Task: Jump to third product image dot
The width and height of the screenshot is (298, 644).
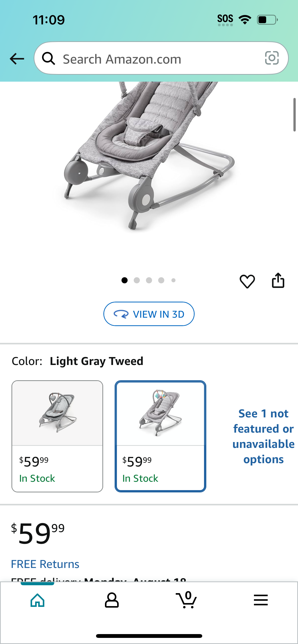Action: pos(149,280)
